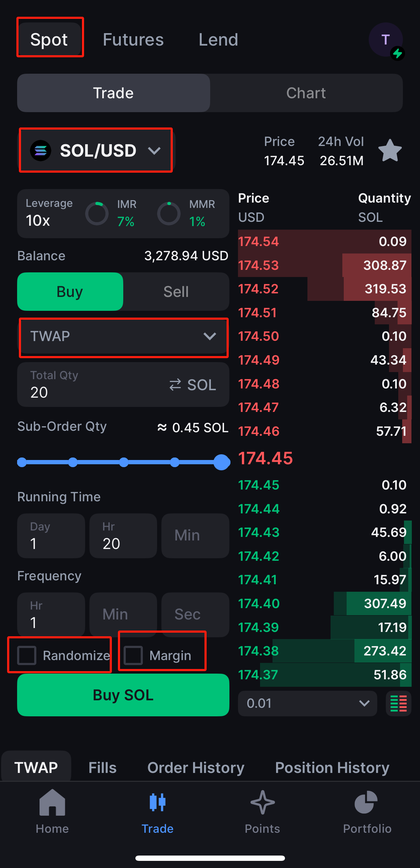Tap the swap quantity unit icon
420x868 pixels.
[x=175, y=385]
